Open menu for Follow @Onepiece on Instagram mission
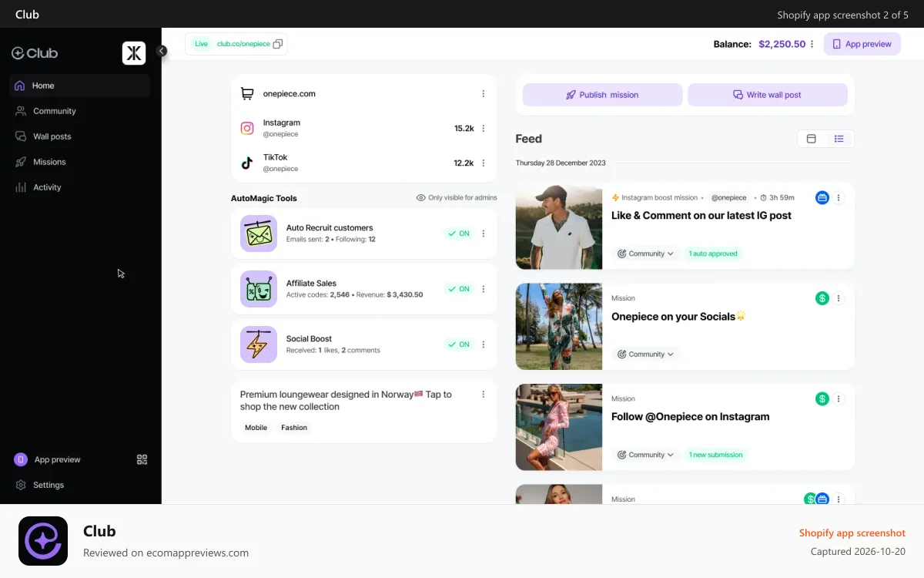The height and width of the screenshot is (578, 924). pyautogui.click(x=839, y=398)
